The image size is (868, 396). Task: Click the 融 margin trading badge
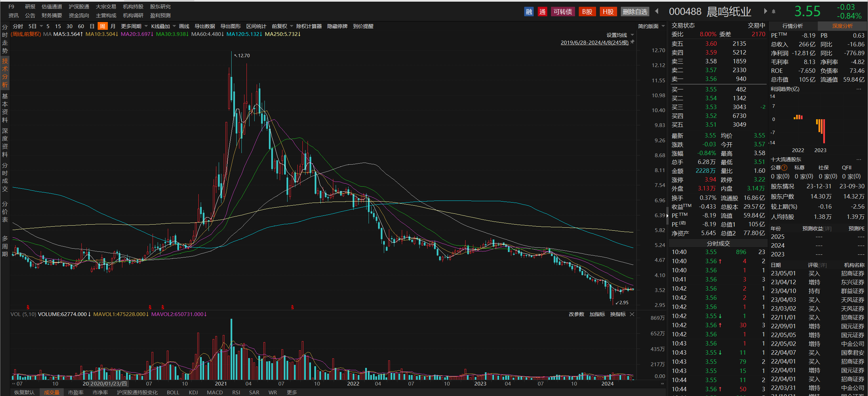pyautogui.click(x=529, y=12)
